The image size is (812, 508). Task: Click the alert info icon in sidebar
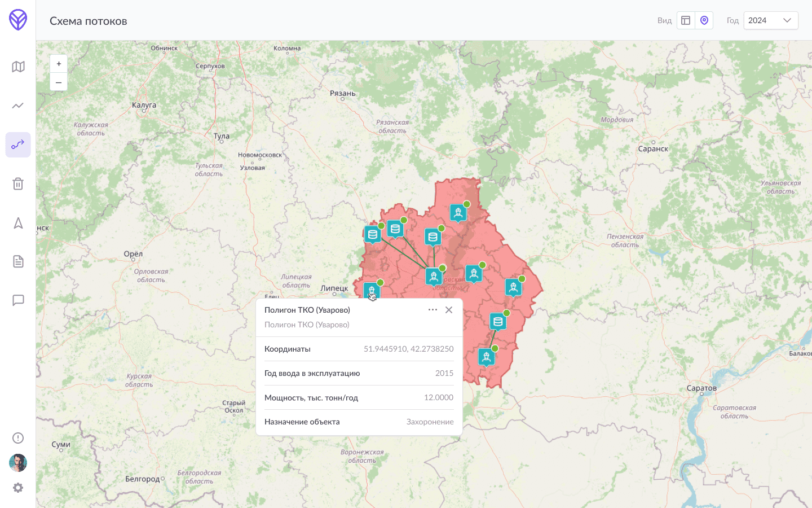[18, 438]
